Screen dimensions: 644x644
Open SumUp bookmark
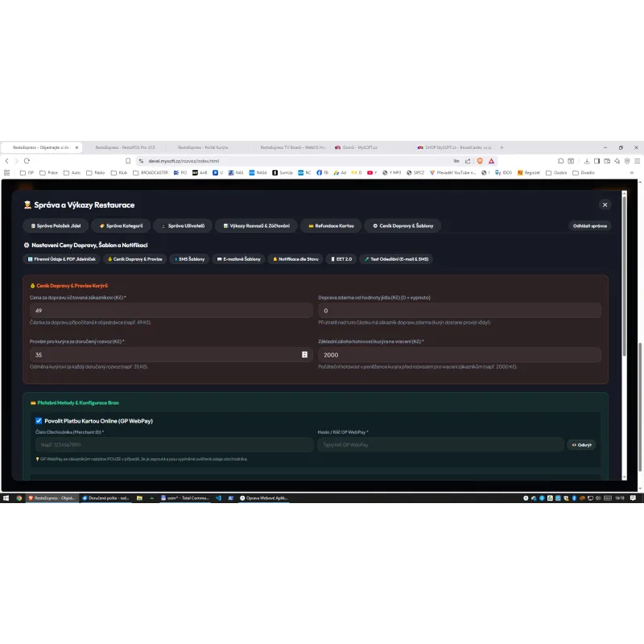click(283, 172)
